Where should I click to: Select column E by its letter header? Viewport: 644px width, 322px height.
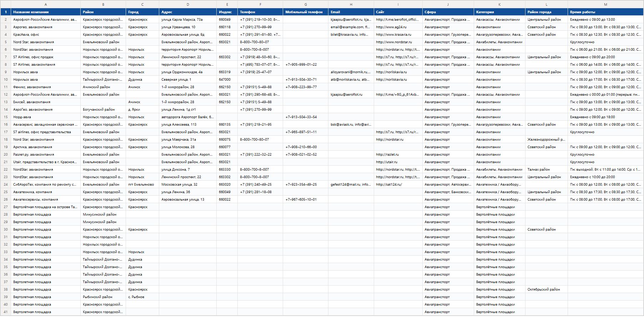(227, 4)
